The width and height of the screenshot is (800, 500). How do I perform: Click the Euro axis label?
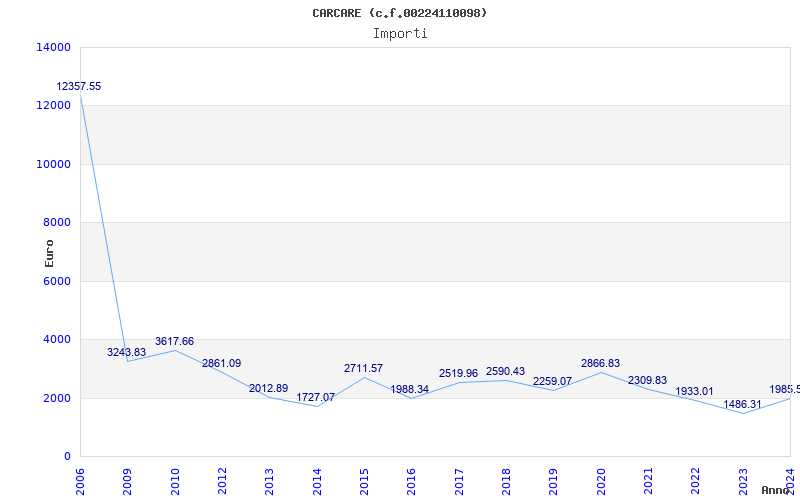click(x=49, y=253)
